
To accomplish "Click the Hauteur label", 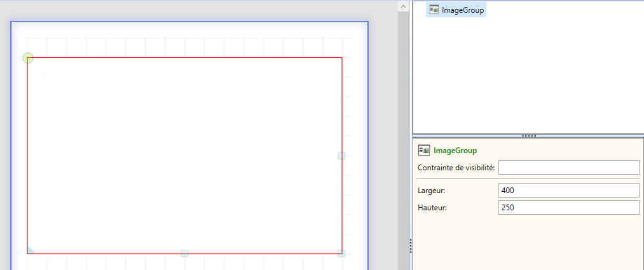I will (432, 208).
